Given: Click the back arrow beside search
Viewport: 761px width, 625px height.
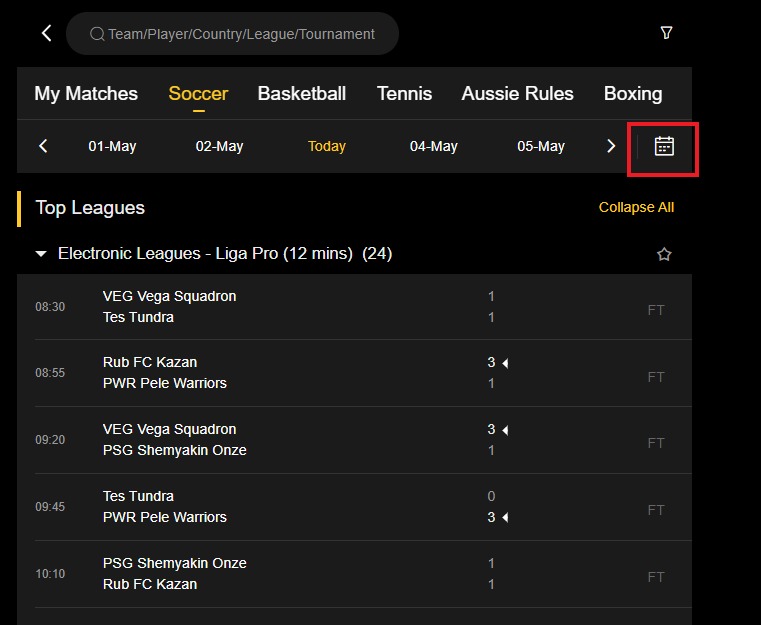Looking at the screenshot, I should (46, 34).
